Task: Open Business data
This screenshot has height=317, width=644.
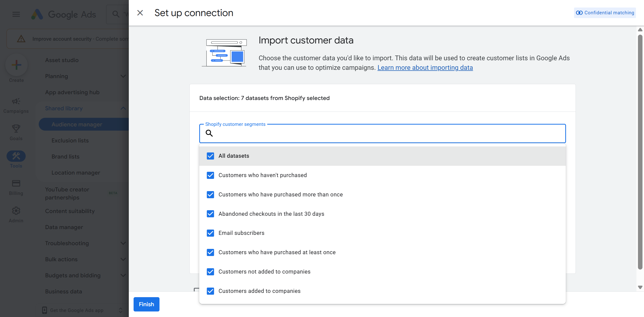Action: coord(63,291)
